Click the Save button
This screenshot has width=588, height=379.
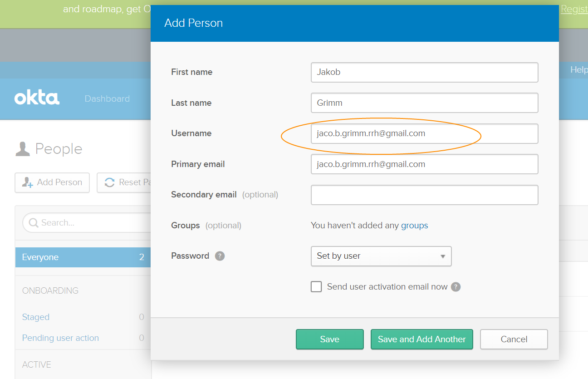click(x=330, y=339)
